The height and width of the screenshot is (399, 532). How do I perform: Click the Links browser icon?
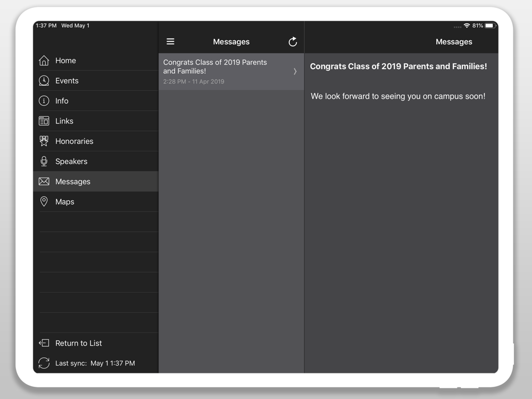44,121
